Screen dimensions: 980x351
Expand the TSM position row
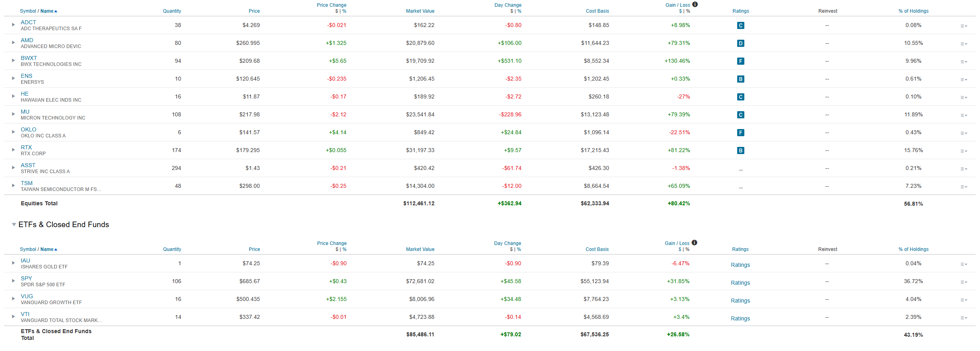(13, 185)
